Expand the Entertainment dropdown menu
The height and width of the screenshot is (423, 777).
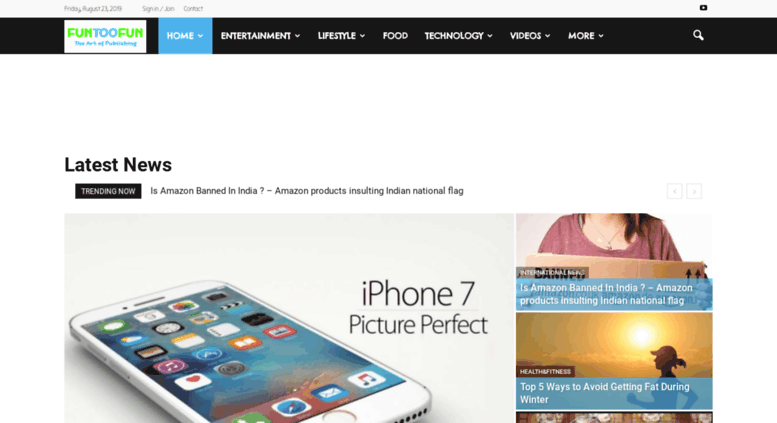[260, 36]
